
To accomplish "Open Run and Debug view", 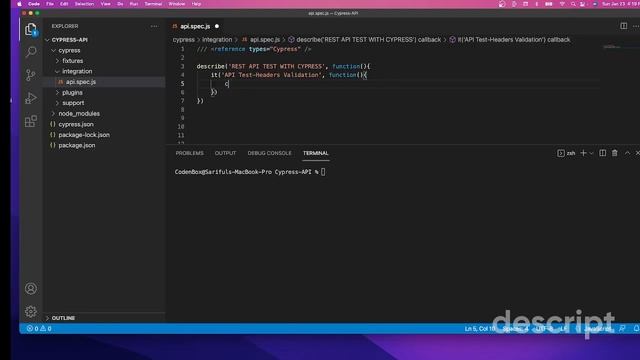I will tap(31, 98).
